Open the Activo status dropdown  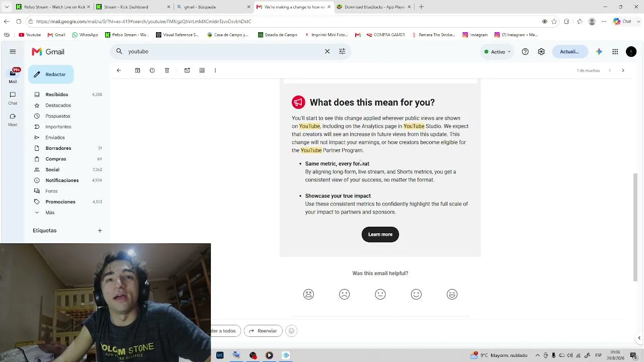click(x=497, y=52)
